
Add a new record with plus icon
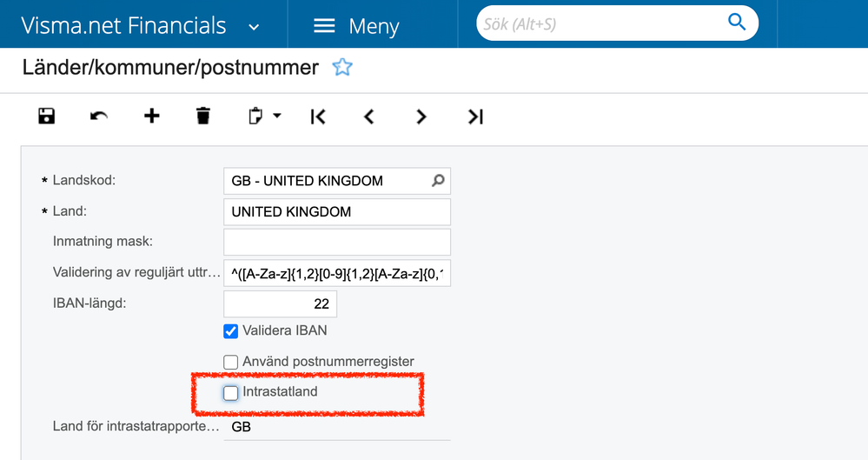pos(151,116)
